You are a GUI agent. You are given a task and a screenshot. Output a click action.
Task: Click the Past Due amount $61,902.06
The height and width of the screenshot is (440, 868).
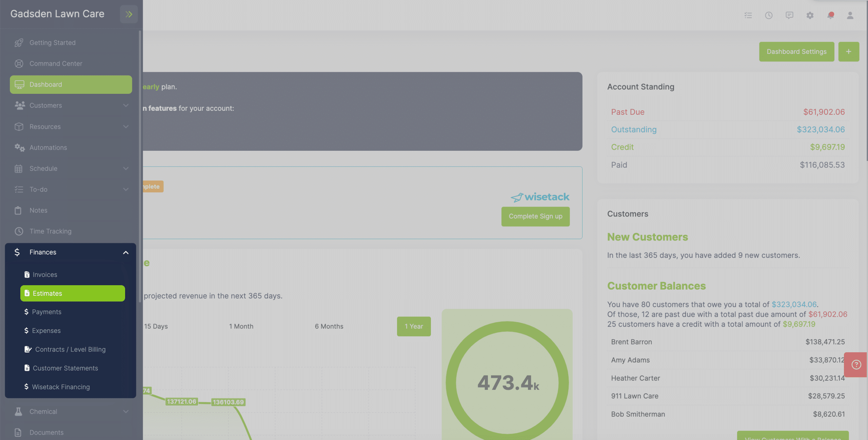coord(824,112)
